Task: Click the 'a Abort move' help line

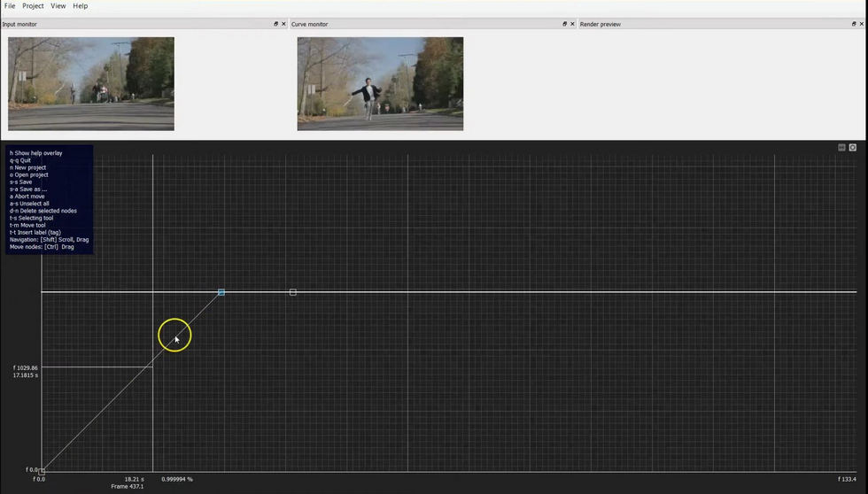Action: [x=27, y=197]
